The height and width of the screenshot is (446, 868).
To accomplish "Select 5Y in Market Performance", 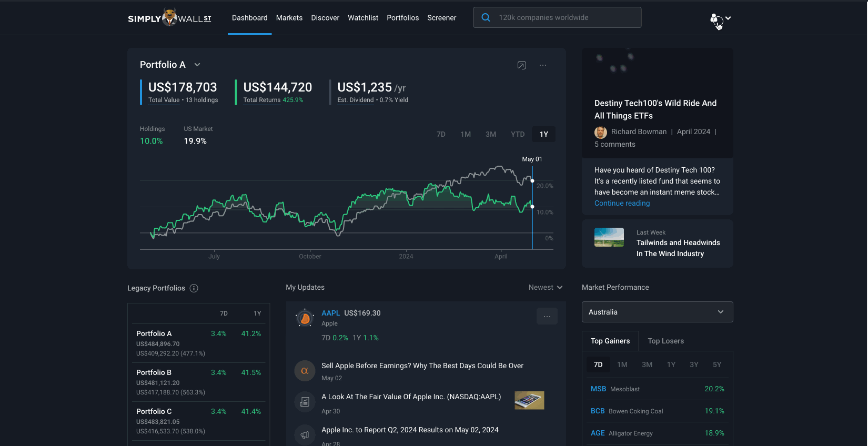I will tap(717, 364).
